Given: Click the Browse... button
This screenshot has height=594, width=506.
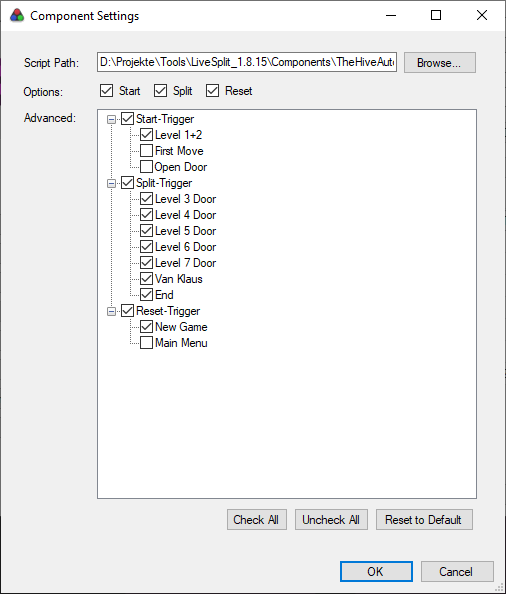Looking at the screenshot, I should 440,63.
